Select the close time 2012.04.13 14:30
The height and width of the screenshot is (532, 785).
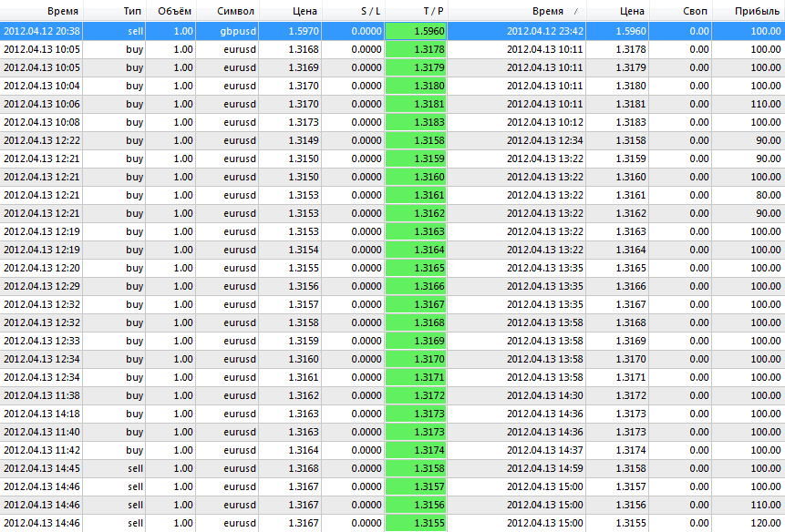(x=544, y=395)
